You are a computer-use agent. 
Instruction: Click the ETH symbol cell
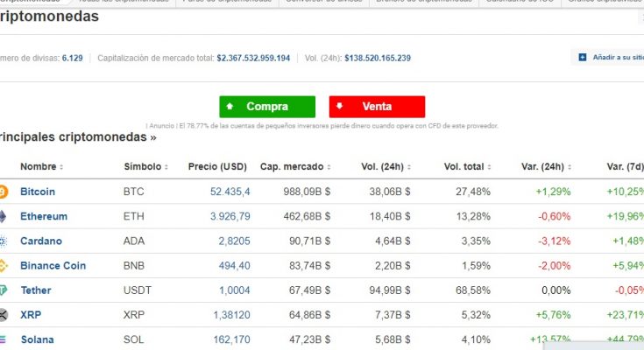pos(133,216)
